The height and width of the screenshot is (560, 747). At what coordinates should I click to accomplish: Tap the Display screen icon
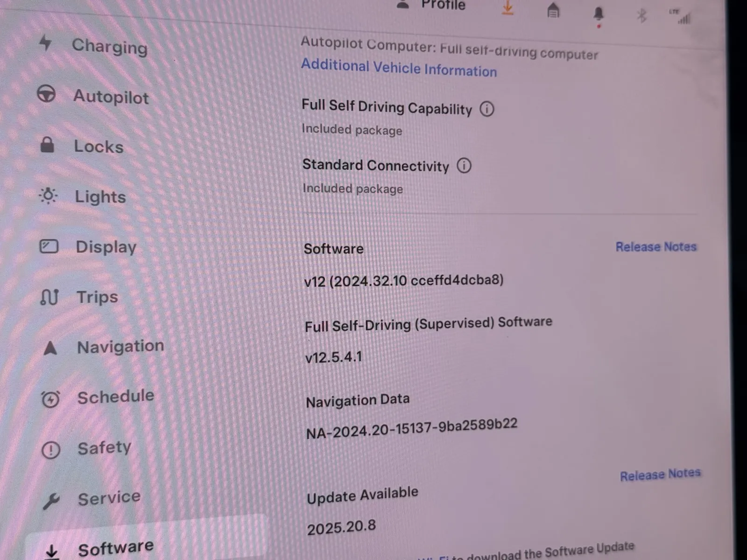pyautogui.click(x=49, y=246)
